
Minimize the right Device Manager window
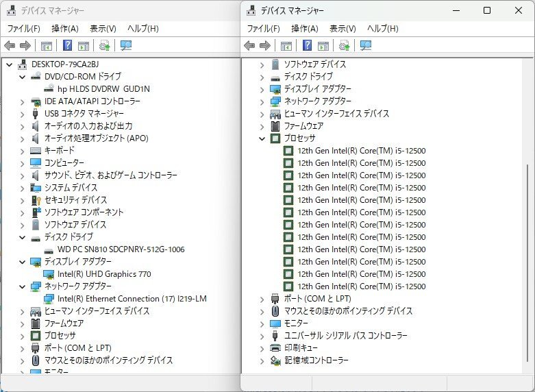[456, 10]
